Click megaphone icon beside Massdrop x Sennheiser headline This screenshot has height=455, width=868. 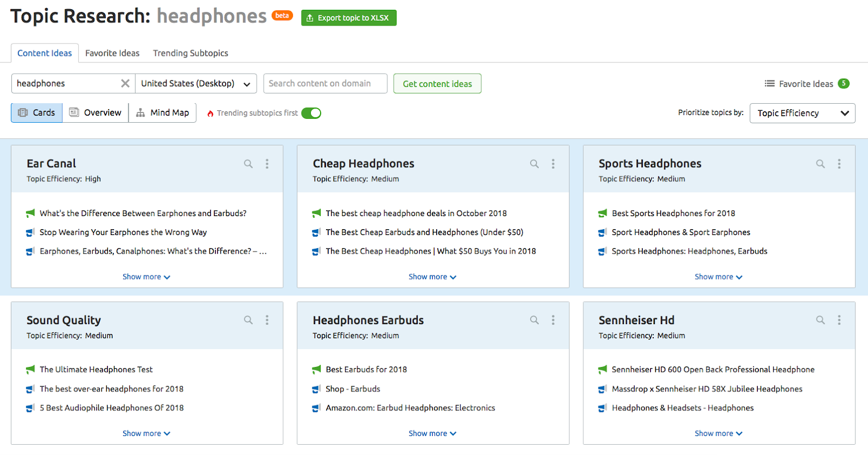(603, 389)
